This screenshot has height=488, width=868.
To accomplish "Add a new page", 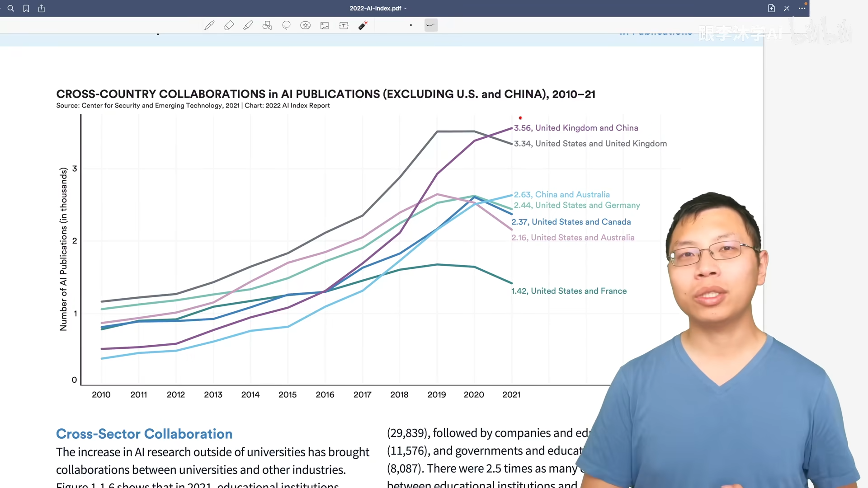I will (x=771, y=8).
